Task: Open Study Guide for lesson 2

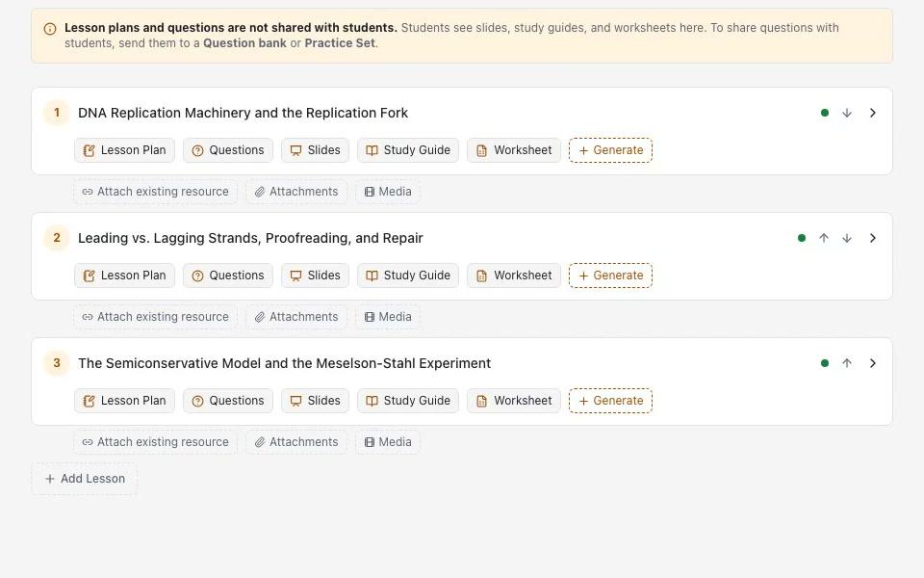Action: (x=408, y=276)
